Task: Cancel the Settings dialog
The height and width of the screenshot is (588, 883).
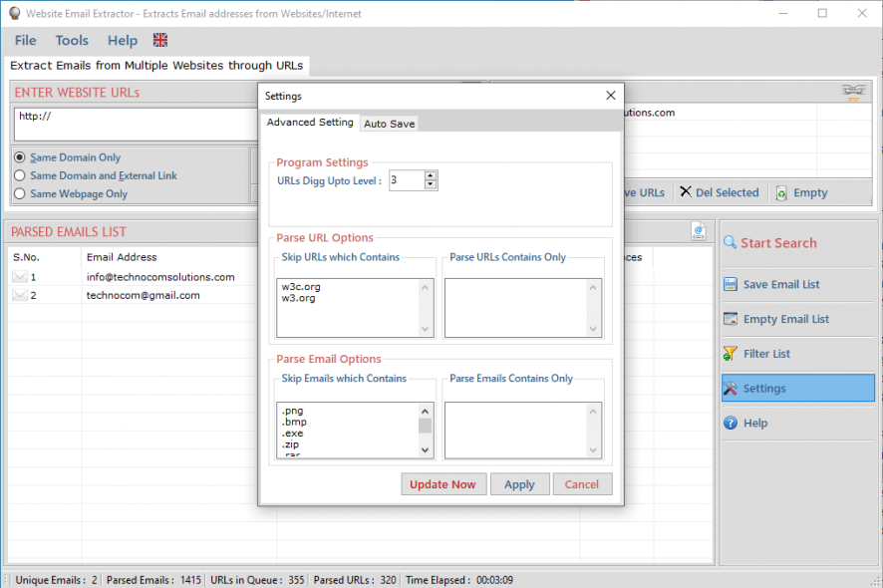Action: (582, 484)
